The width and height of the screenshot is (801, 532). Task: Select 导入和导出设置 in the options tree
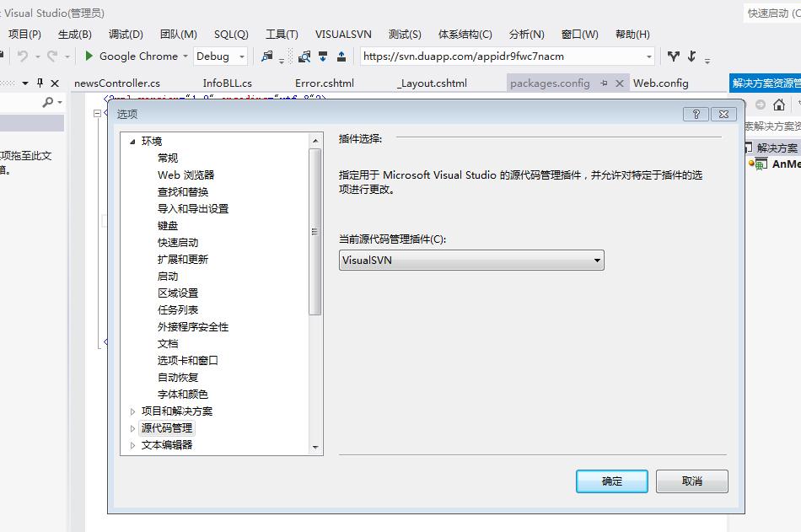pyautogui.click(x=193, y=208)
